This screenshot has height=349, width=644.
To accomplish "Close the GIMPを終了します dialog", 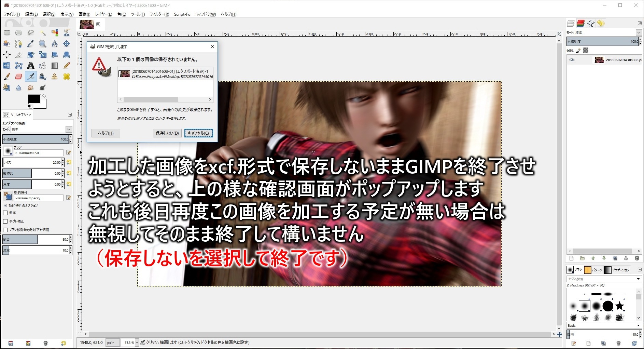I will pyautogui.click(x=212, y=46).
